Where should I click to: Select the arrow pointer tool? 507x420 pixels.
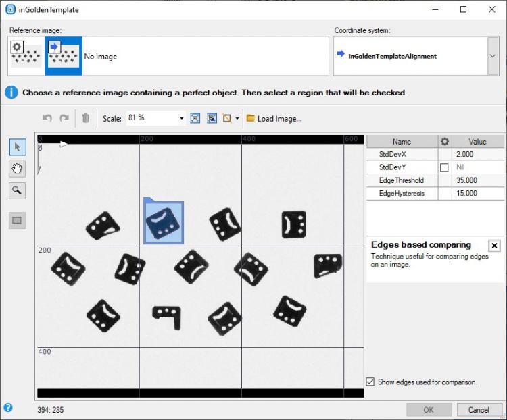(x=18, y=147)
